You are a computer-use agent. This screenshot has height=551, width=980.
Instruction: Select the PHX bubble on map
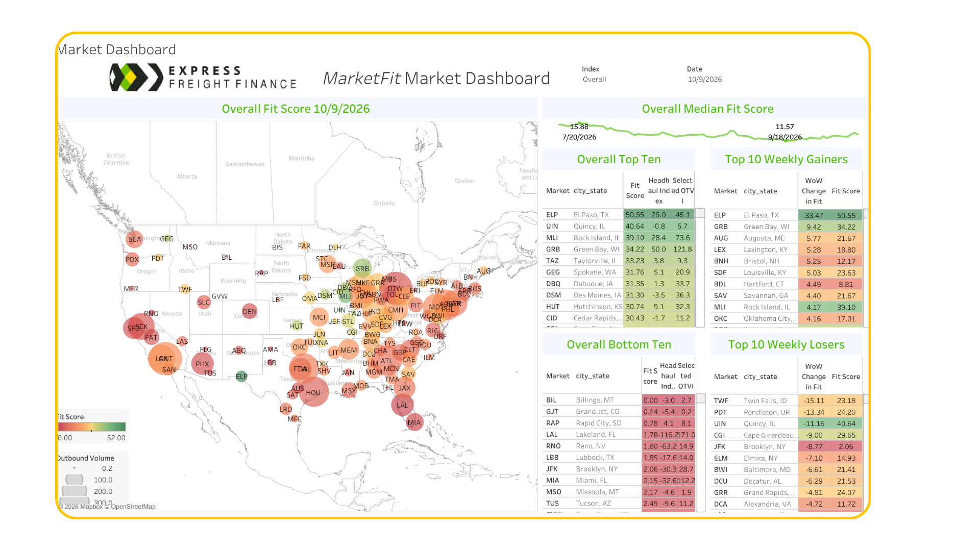202,364
